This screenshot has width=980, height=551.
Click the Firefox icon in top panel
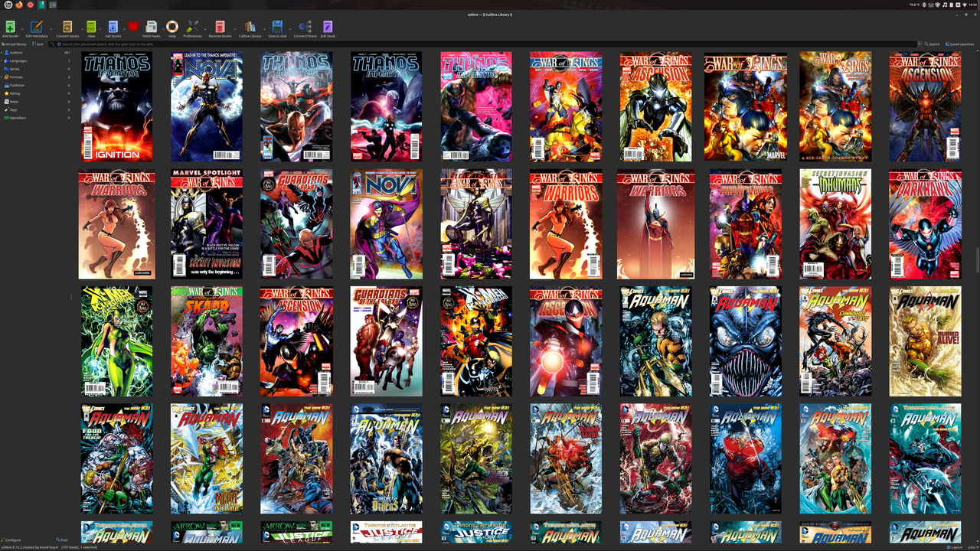tap(19, 5)
